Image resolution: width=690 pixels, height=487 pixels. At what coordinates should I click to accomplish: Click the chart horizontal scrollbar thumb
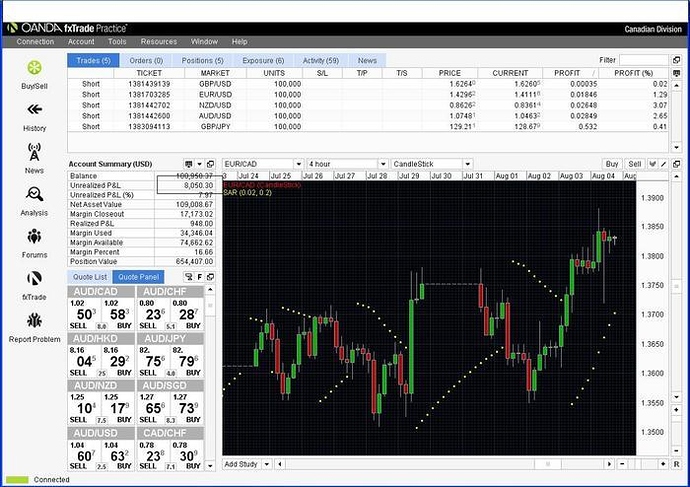(548, 464)
